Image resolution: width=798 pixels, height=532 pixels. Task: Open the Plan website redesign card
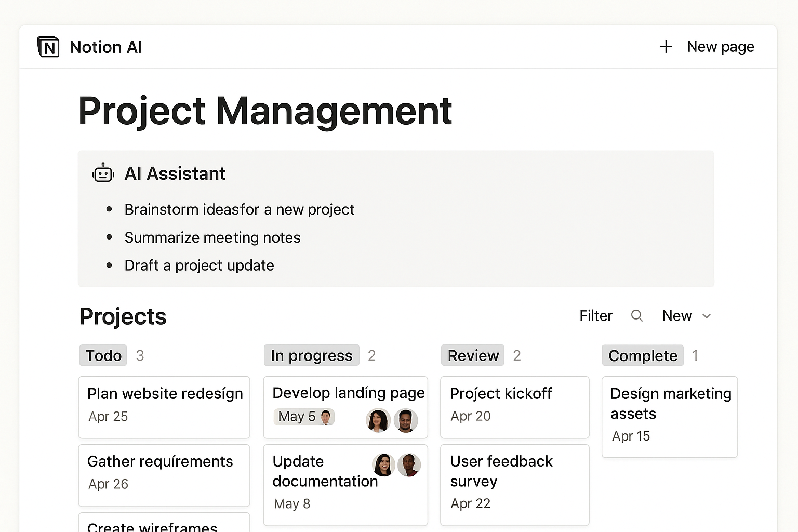(164, 407)
